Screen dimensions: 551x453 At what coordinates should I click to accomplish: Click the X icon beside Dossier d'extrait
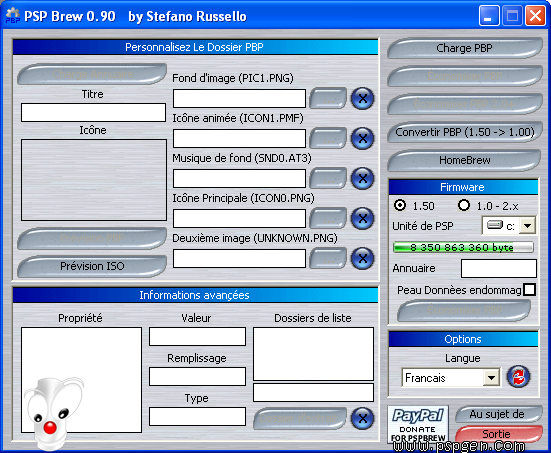362,418
